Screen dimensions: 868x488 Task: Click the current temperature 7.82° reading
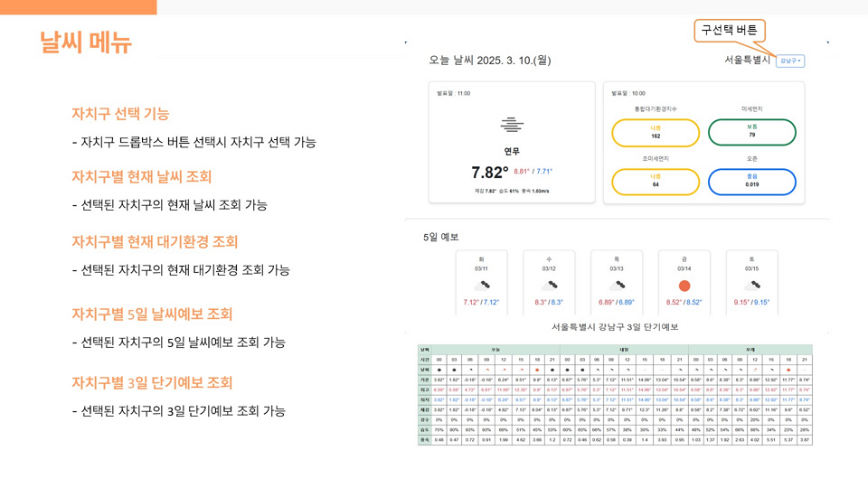point(489,173)
